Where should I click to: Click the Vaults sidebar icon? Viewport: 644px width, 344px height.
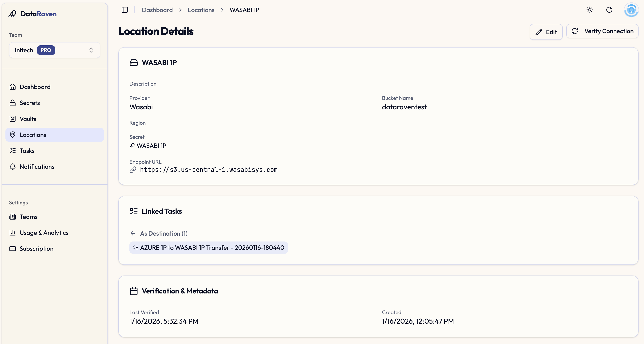tap(12, 119)
